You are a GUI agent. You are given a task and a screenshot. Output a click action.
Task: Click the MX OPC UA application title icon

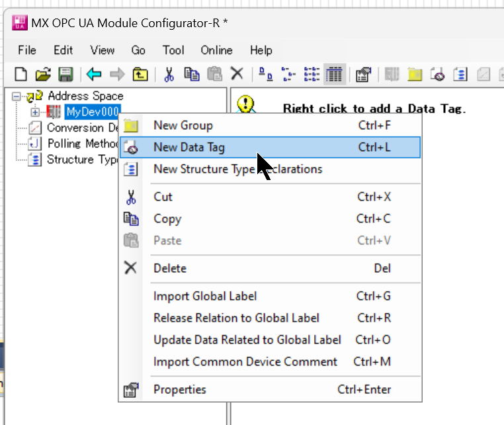click(20, 23)
